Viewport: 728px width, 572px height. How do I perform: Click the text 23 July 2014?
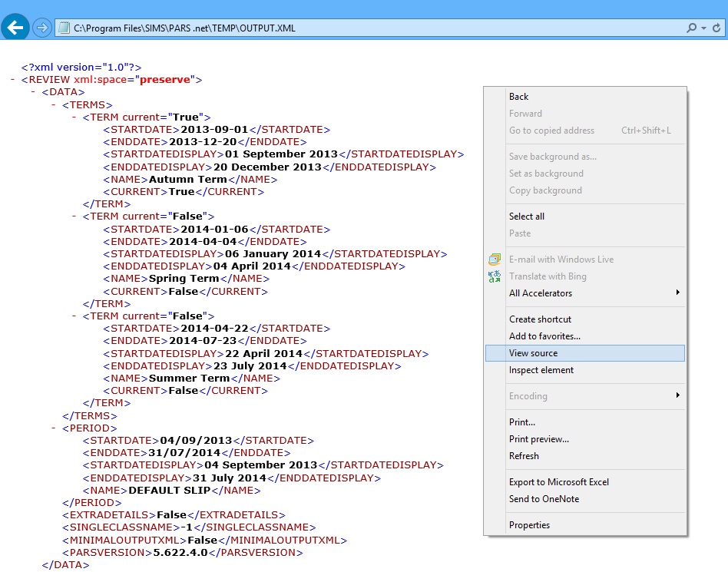pos(250,366)
